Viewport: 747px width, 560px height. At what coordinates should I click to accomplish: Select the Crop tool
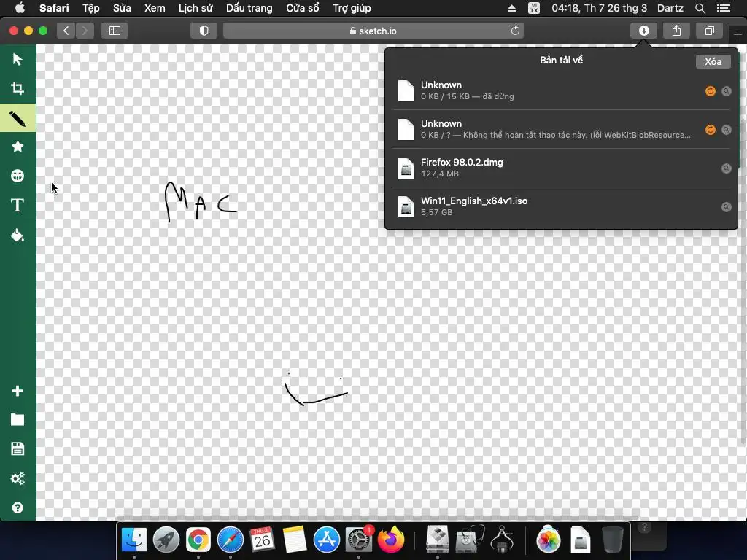click(18, 88)
